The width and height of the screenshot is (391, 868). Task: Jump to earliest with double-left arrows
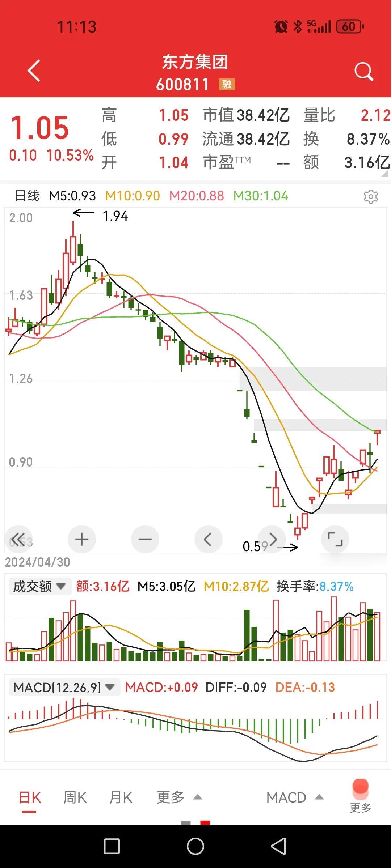[x=18, y=539]
